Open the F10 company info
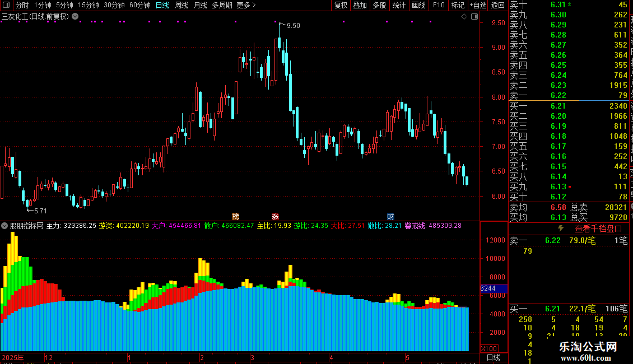Image resolution: width=633 pixels, height=364 pixels. [439, 5]
